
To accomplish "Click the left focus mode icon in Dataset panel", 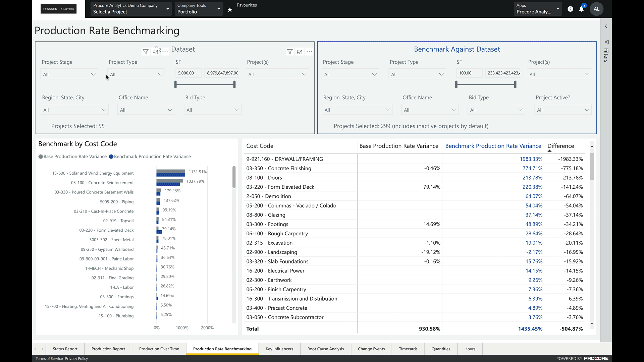I will (155, 52).
